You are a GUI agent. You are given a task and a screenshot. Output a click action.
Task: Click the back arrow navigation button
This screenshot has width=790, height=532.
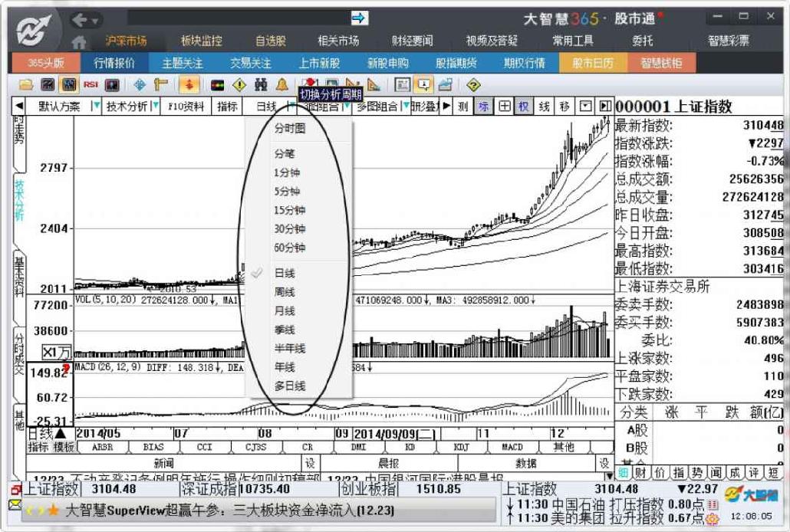pyautogui.click(x=80, y=20)
